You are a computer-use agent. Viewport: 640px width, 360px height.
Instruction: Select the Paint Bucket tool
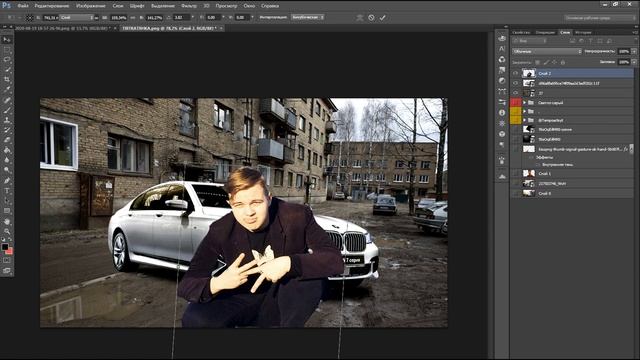(x=7, y=150)
